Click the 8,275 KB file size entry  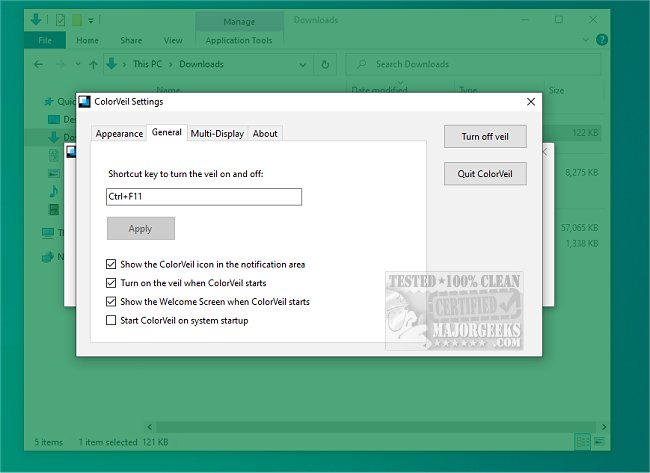click(582, 172)
